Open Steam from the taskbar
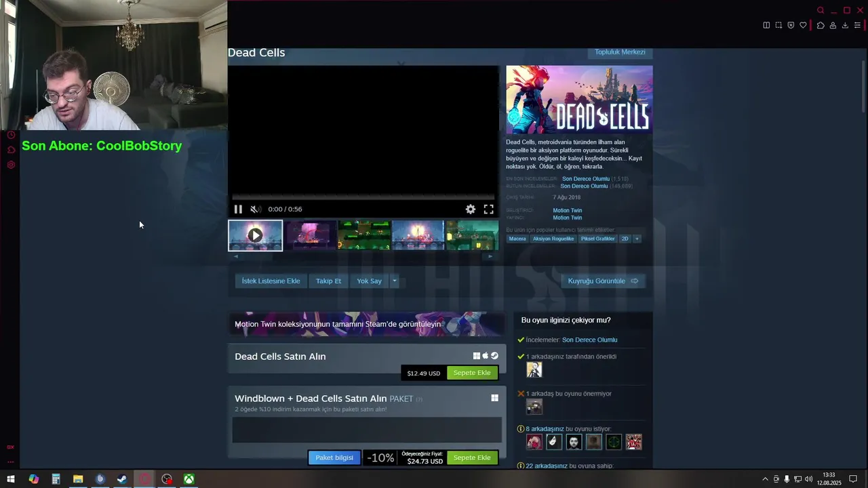The height and width of the screenshot is (488, 868). point(122,479)
